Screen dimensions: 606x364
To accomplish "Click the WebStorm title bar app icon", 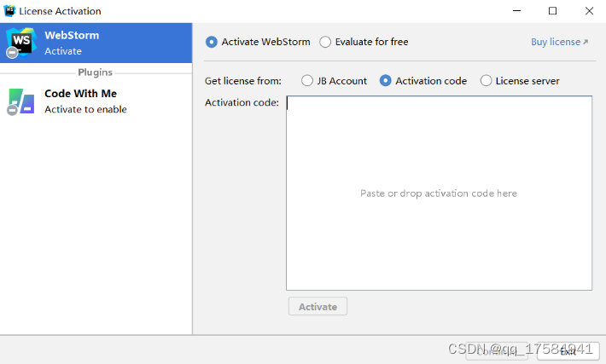I will [x=9, y=11].
